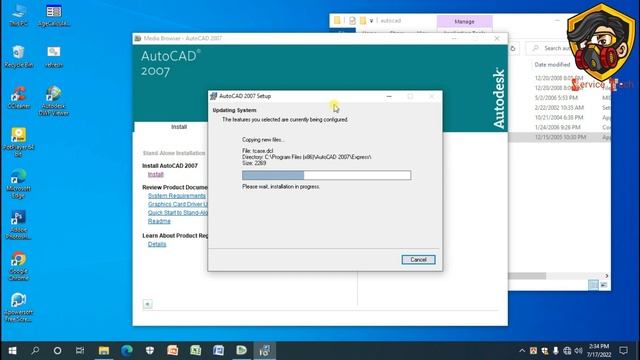Screen dimensions: 640x360
Task: Open the Readme link
Action: pyautogui.click(x=159, y=221)
